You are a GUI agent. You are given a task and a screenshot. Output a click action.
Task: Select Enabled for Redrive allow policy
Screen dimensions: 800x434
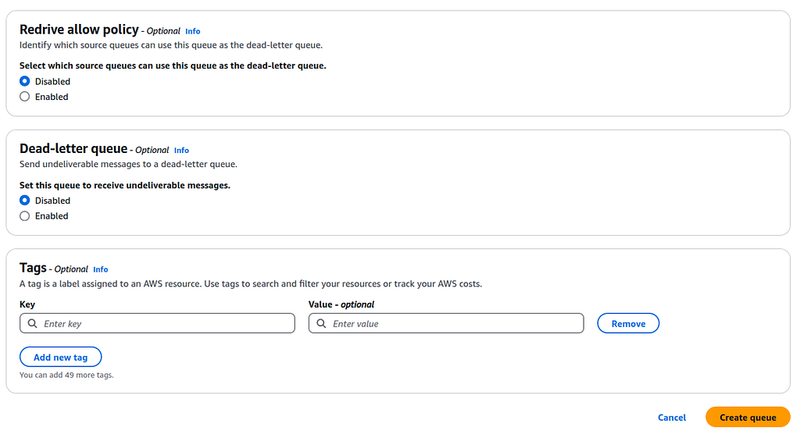click(x=24, y=96)
